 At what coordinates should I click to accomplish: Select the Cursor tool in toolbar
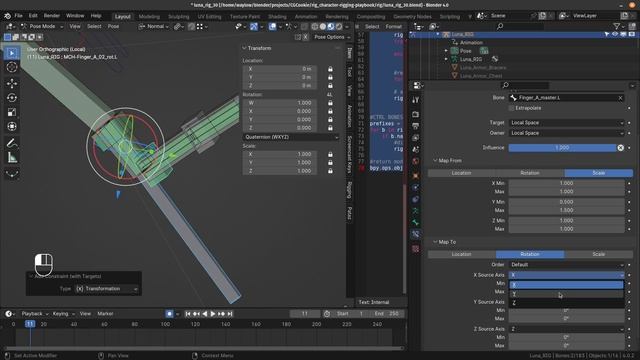click(12, 67)
